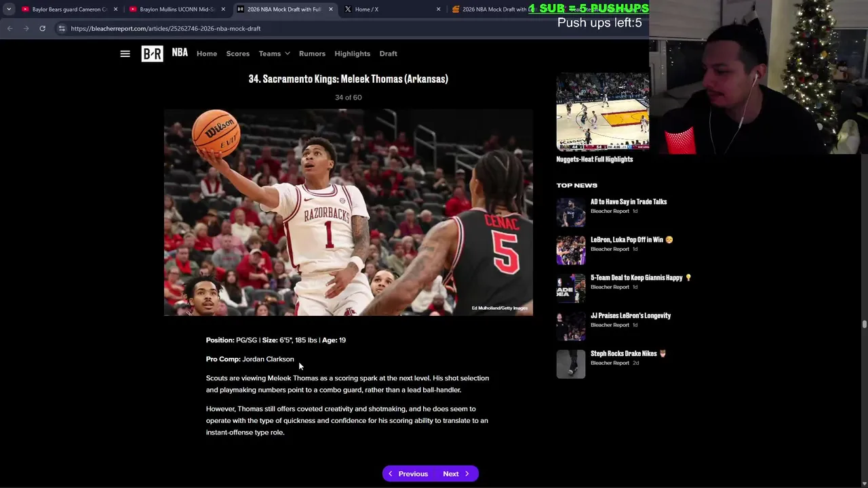Reload the page with the refresh icon

(42, 28)
